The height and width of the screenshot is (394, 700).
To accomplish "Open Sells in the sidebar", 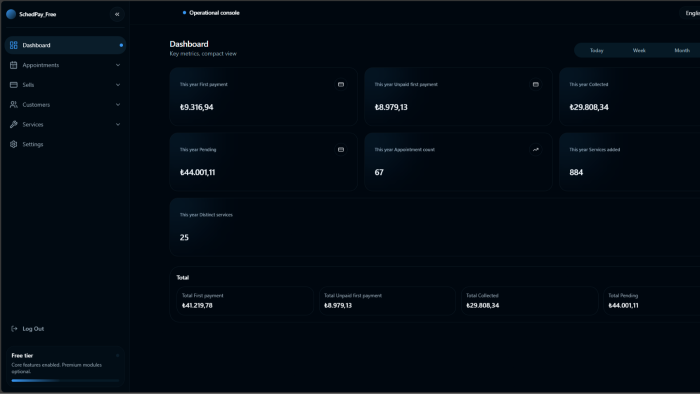I will 65,85.
